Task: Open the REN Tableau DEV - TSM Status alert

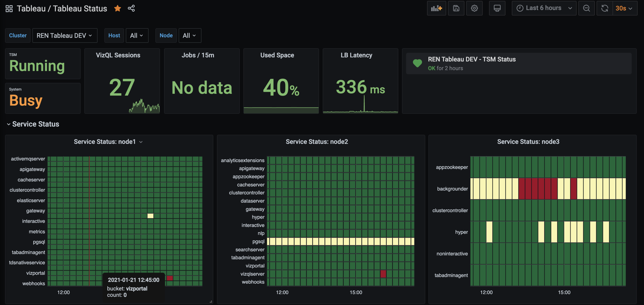Action: point(472,59)
